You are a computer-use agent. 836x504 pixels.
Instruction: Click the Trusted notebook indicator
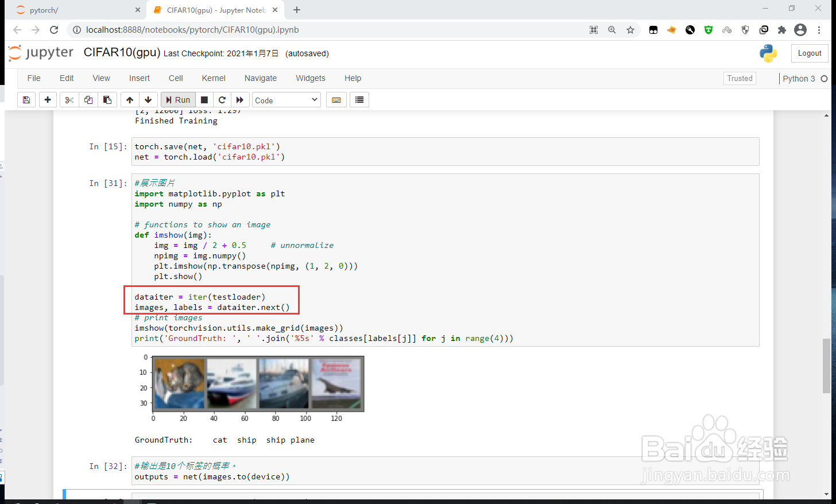coord(740,79)
